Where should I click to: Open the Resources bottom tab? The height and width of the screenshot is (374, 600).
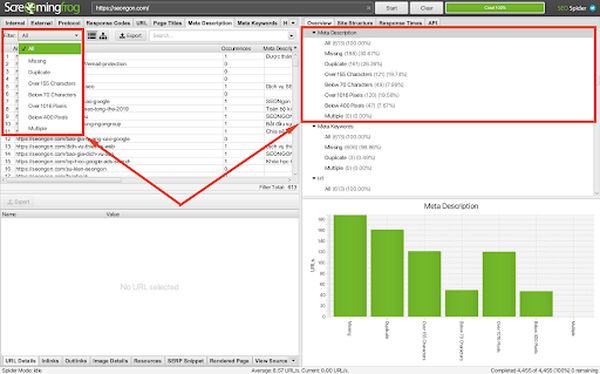click(147, 361)
